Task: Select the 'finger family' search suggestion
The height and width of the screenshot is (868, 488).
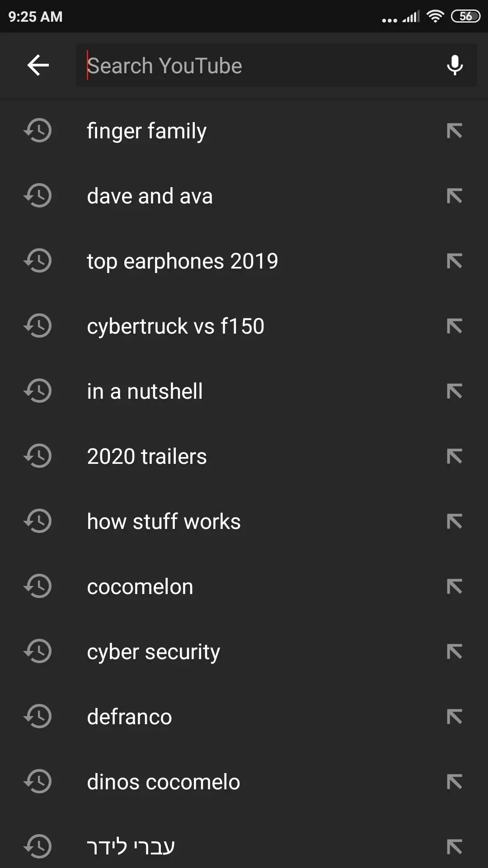Action: (147, 131)
